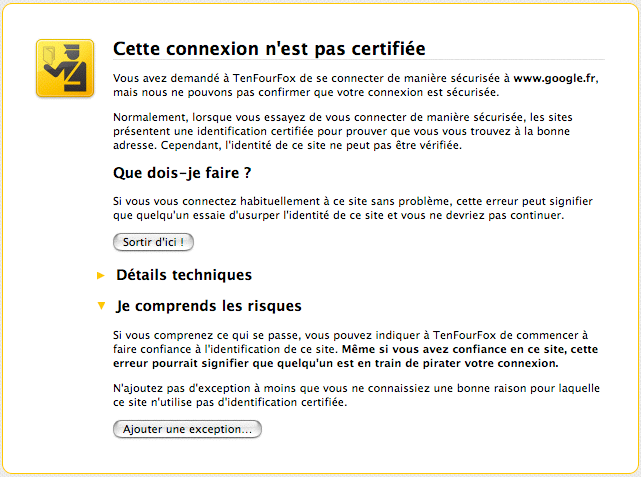Click the paragraph starting with "Normalement, lorsque"
The image size is (641, 477).
343,131
